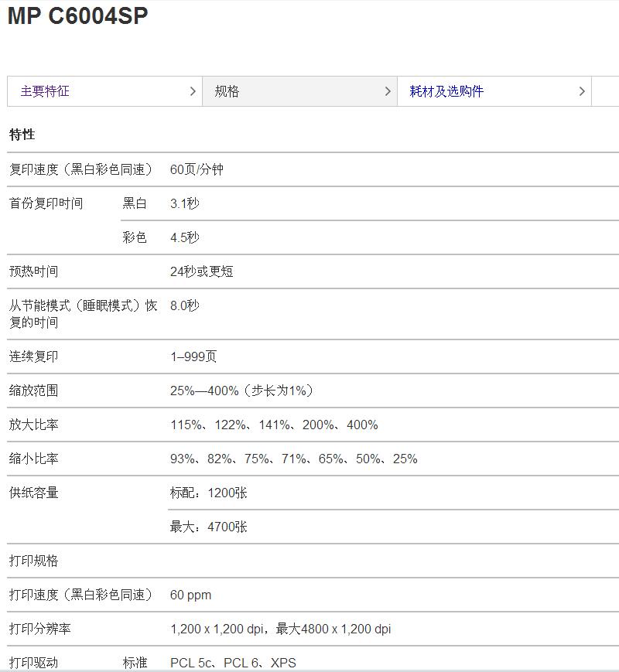Click the 预热时间 label

click(x=33, y=271)
